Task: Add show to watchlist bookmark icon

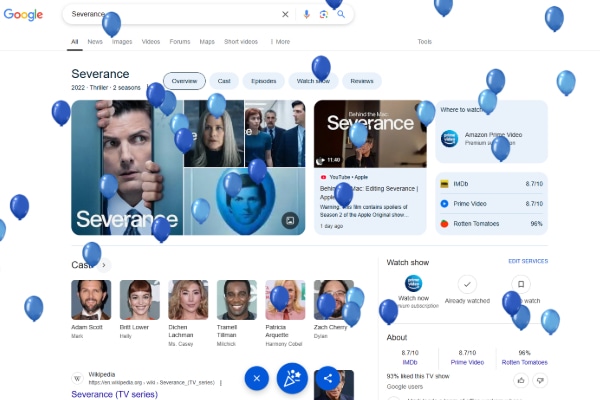Action: tap(521, 284)
